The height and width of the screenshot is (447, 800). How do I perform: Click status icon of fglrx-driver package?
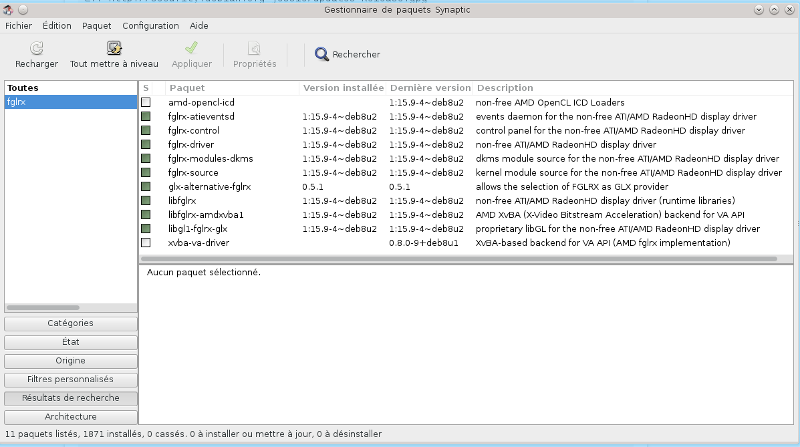146,145
